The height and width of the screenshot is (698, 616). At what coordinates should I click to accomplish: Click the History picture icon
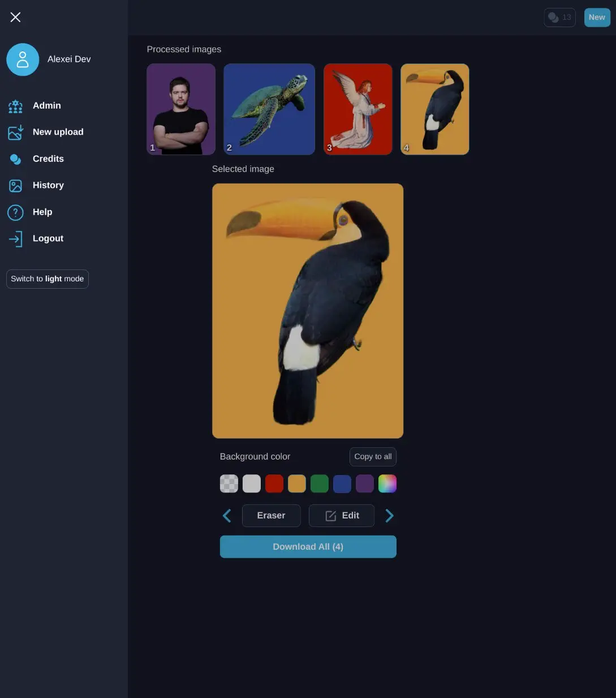click(15, 186)
